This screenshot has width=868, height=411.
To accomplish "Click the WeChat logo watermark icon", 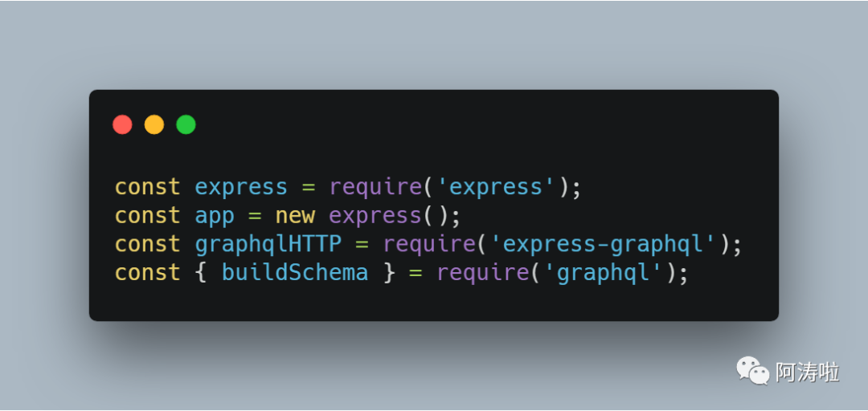I will pos(753,371).
